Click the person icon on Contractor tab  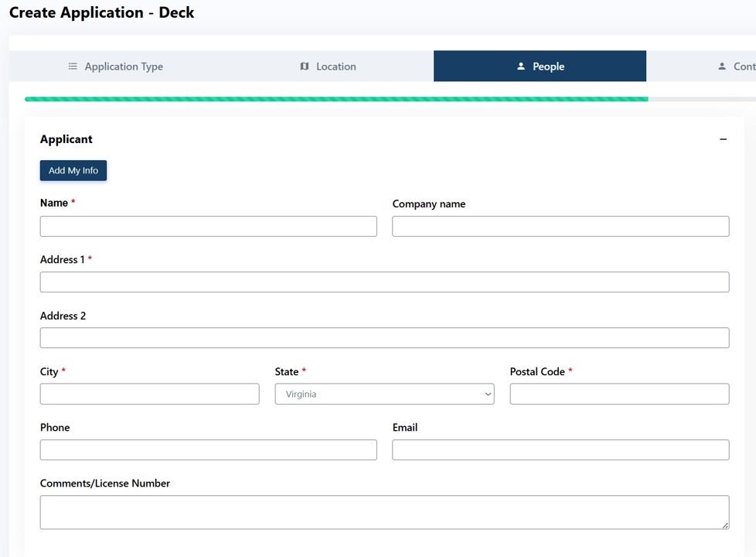click(x=722, y=67)
